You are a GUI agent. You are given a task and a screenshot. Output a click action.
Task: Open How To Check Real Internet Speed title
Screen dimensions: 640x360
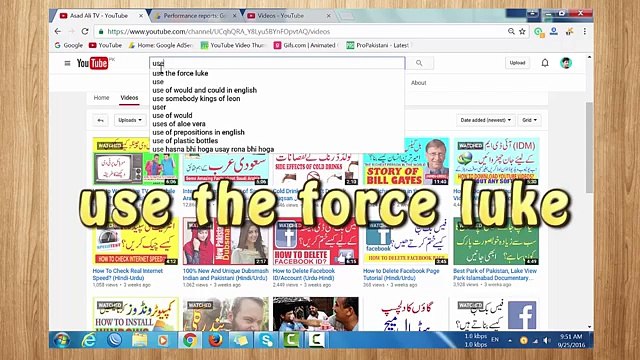[127, 274]
